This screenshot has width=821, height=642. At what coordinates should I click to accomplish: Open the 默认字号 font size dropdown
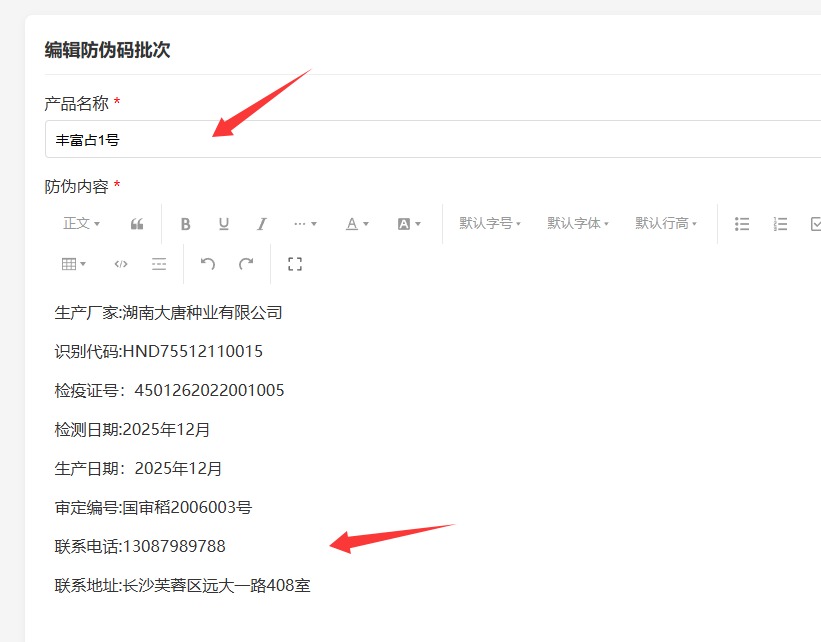click(x=490, y=224)
